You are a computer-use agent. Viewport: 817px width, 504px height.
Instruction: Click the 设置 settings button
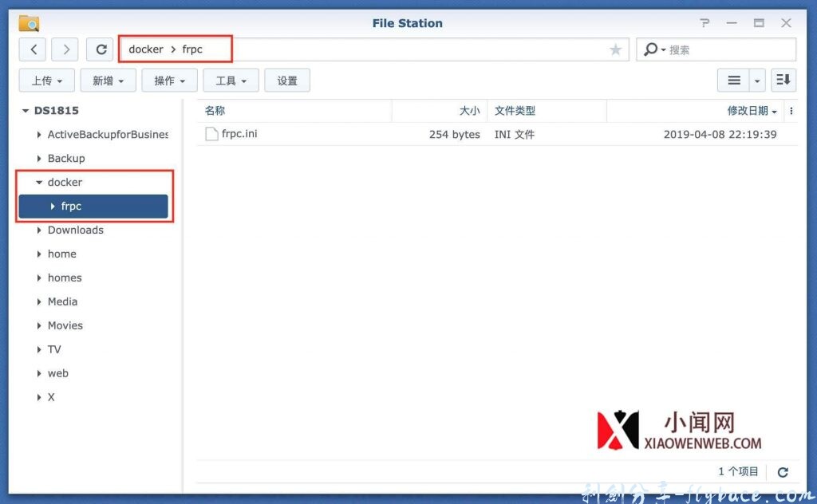tap(287, 80)
